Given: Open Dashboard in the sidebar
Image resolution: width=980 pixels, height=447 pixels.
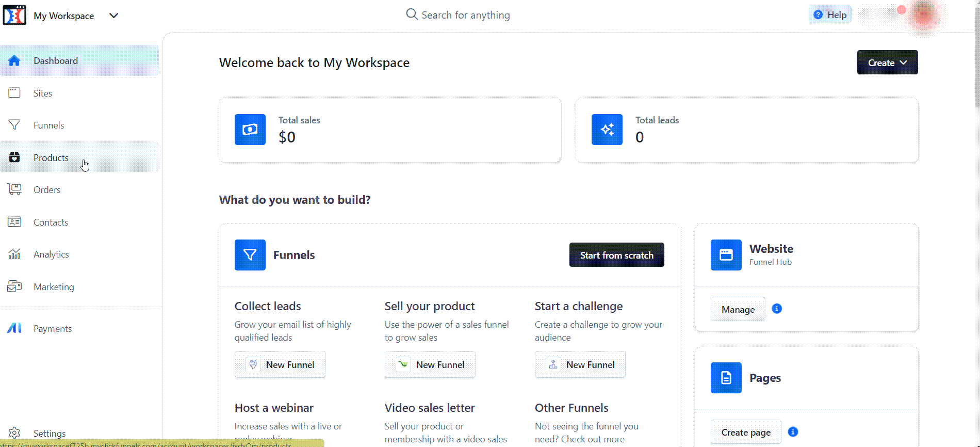Looking at the screenshot, I should pos(79,60).
